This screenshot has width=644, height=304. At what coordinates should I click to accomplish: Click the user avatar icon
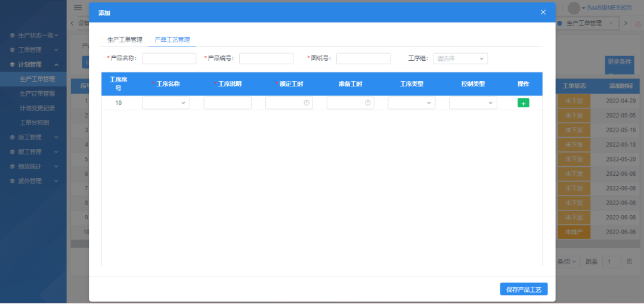574,8
